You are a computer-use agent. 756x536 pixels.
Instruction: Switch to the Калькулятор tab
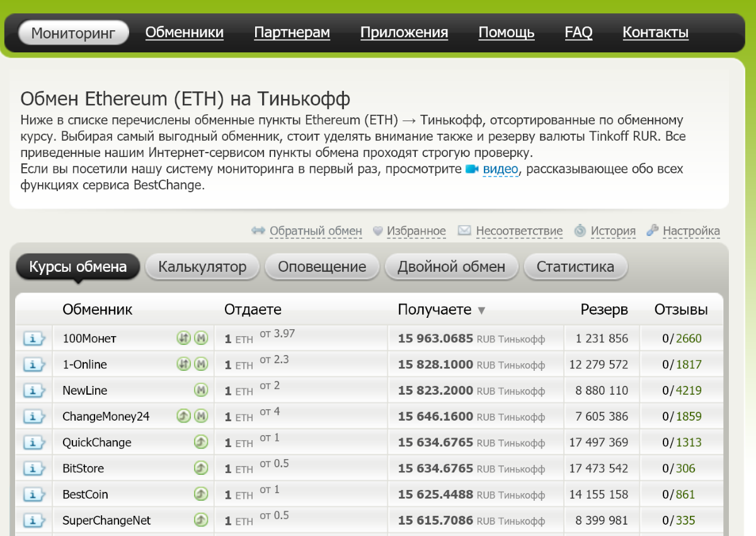point(202,267)
